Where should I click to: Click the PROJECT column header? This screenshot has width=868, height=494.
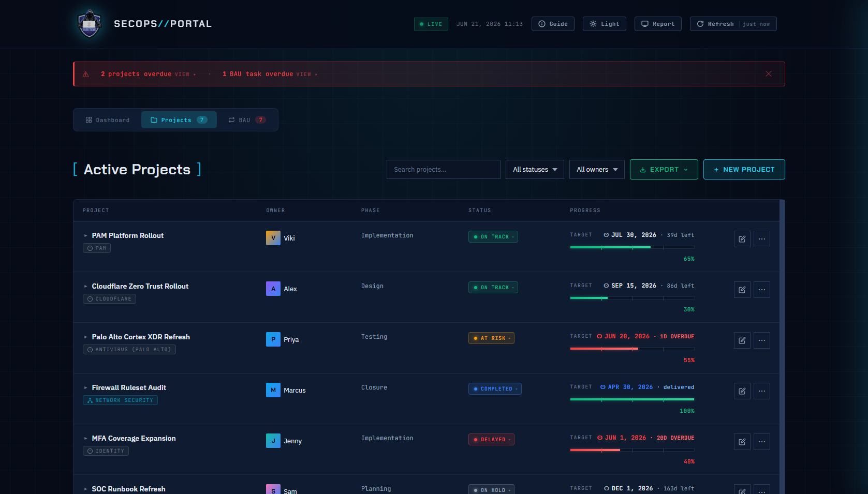(x=96, y=211)
